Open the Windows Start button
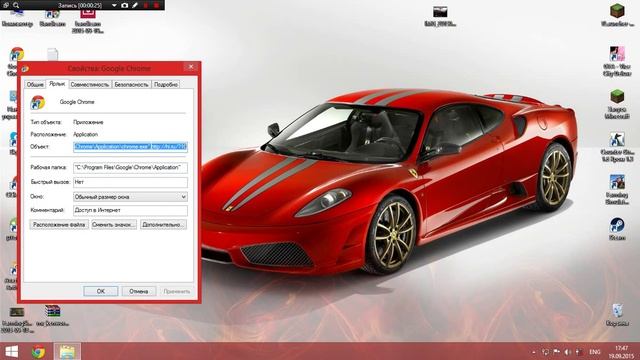Viewport: 640px width, 360px height. tap(11, 351)
